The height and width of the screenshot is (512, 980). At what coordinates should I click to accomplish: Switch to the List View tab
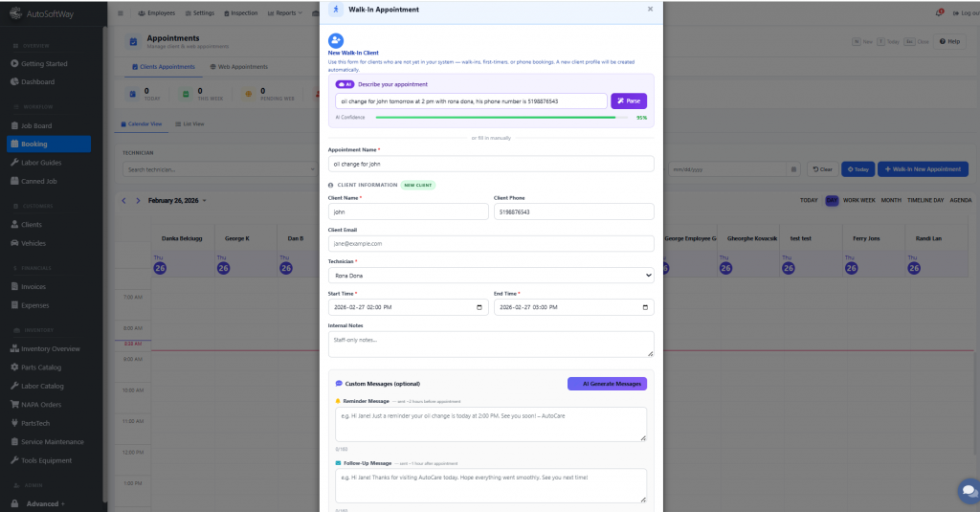193,123
